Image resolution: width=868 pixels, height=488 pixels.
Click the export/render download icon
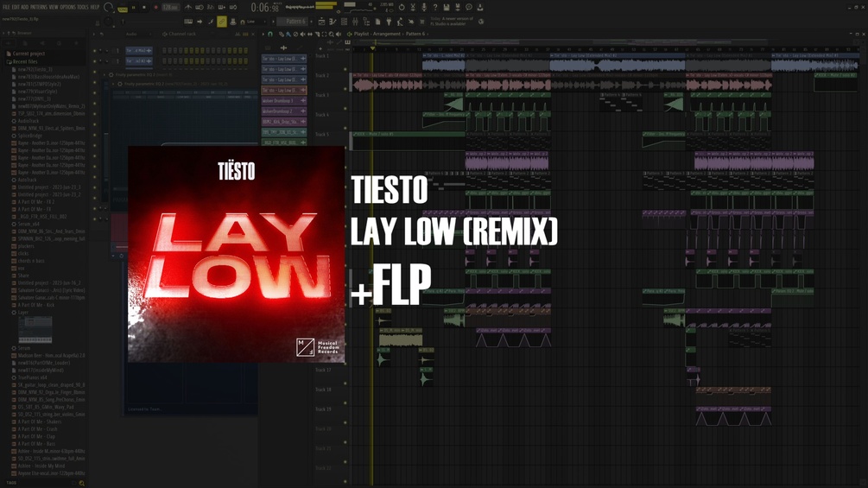click(x=480, y=7)
